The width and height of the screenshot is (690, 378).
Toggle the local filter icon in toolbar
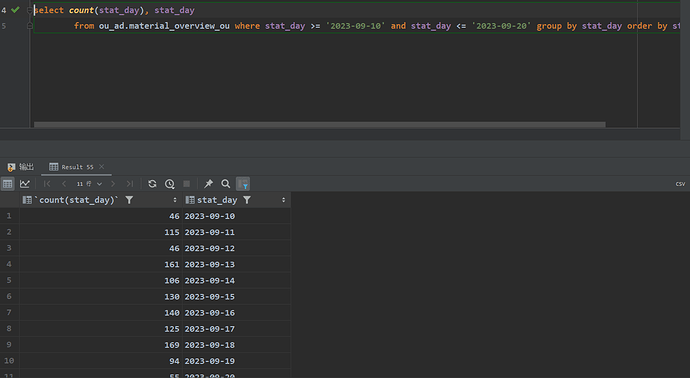243,183
